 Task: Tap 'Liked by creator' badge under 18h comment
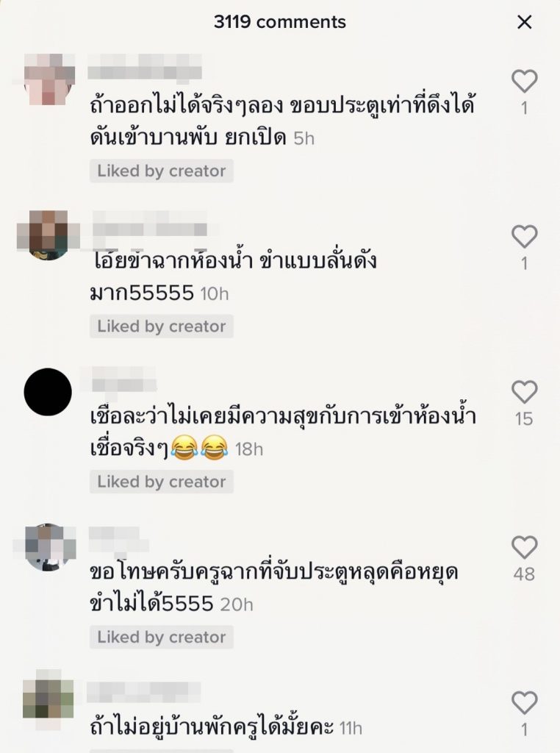point(161,482)
